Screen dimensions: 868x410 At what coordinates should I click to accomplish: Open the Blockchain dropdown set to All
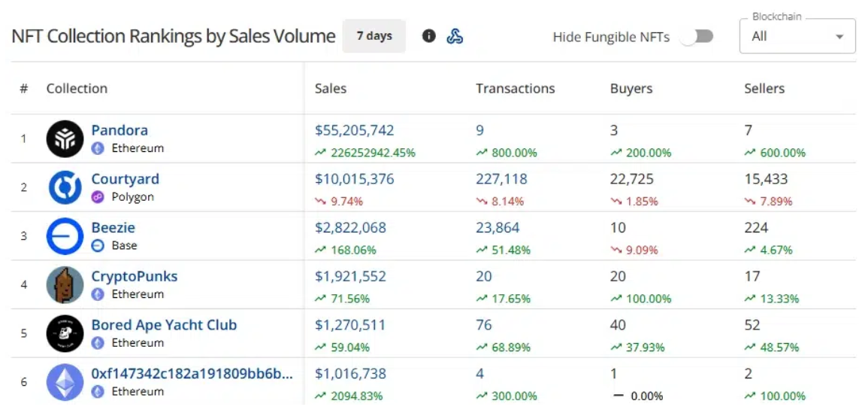[797, 37]
